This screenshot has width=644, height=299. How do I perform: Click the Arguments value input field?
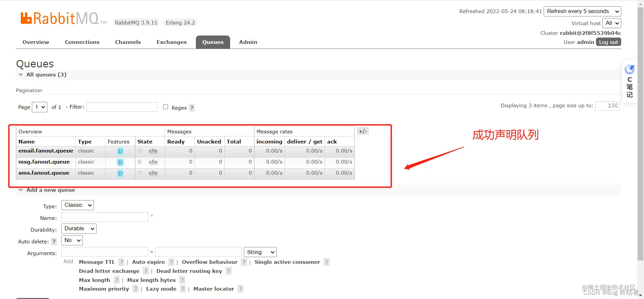point(198,252)
